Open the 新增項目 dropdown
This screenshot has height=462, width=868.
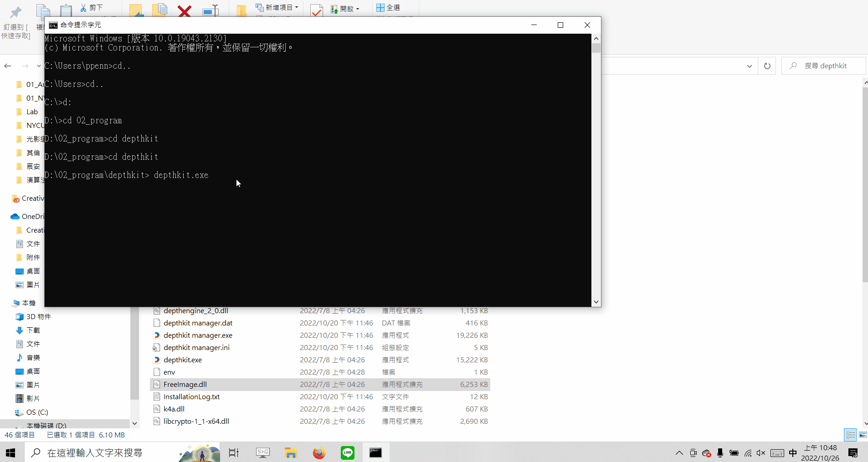tap(277, 8)
